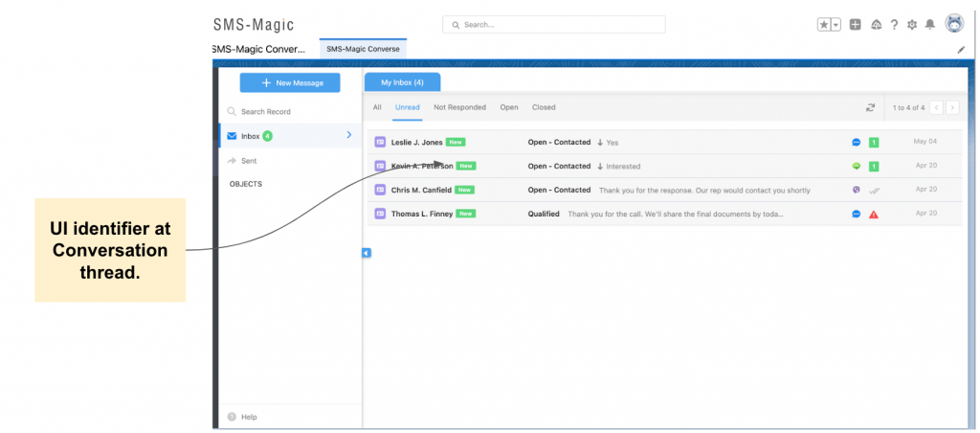Go to next page of conversations
Screen dimensions: 980x433
click(952, 107)
